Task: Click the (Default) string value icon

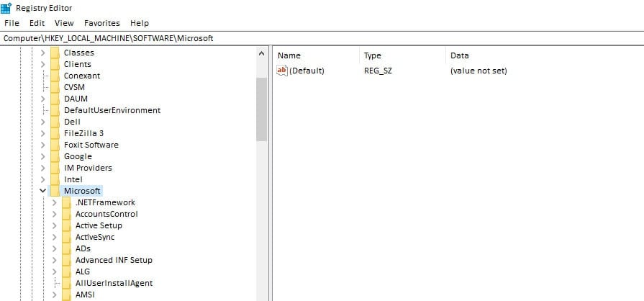Action: point(282,71)
